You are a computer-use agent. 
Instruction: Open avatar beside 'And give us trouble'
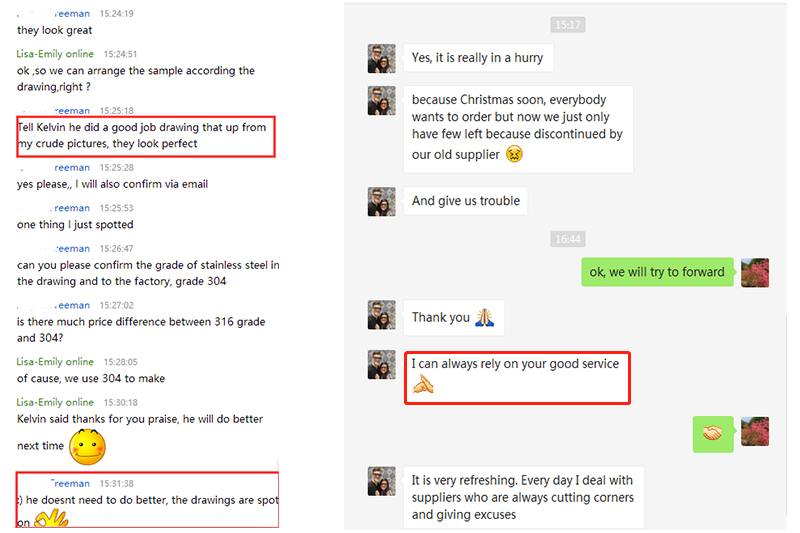[x=382, y=201]
